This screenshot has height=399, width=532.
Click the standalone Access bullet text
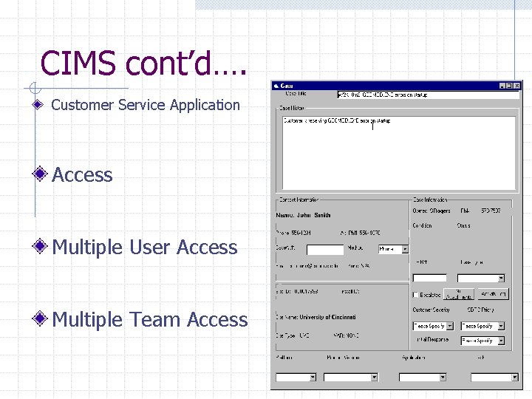(82, 174)
